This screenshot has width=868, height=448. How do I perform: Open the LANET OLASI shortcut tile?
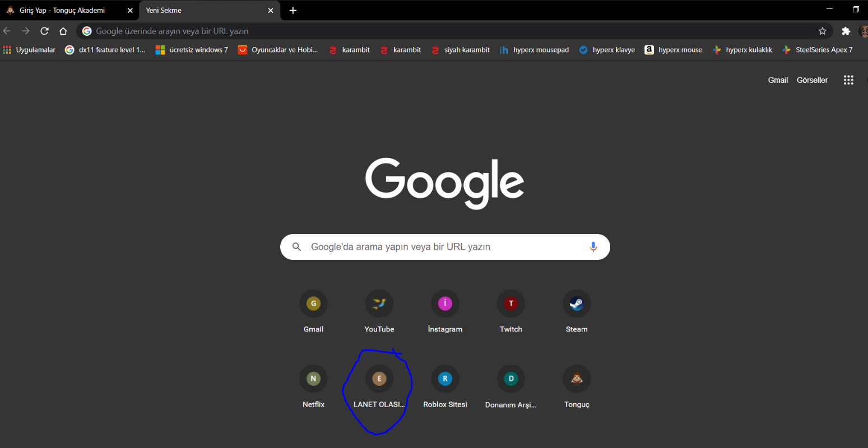(x=379, y=387)
